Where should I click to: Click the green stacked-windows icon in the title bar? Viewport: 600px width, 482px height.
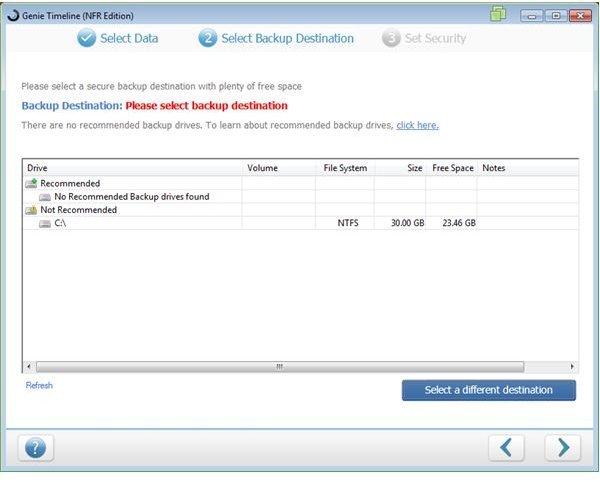498,14
